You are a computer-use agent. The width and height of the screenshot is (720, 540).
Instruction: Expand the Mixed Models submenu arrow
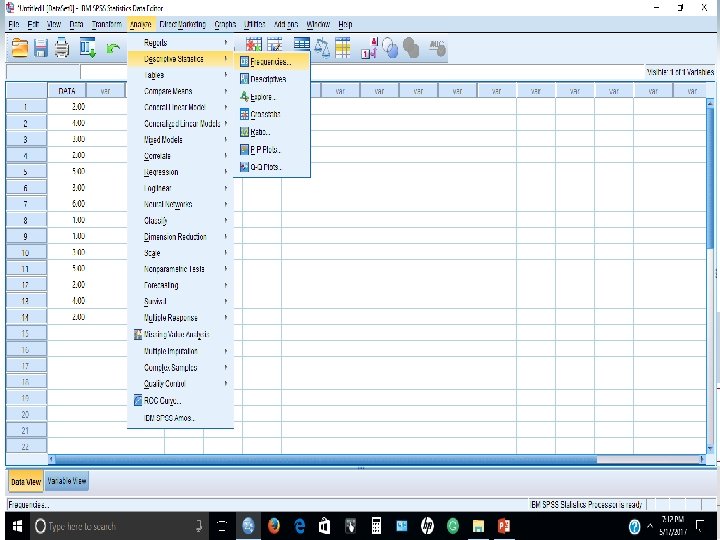point(226,140)
